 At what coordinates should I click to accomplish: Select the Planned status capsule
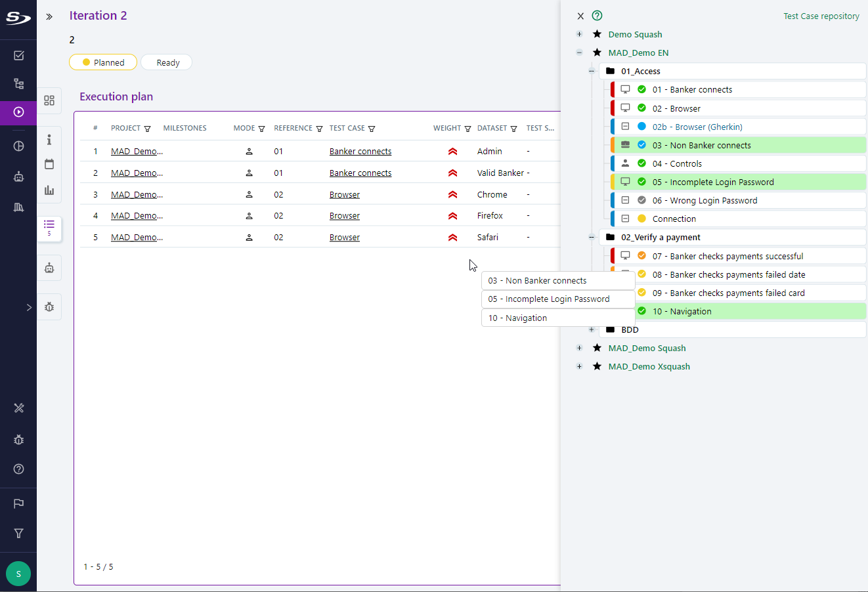(103, 62)
